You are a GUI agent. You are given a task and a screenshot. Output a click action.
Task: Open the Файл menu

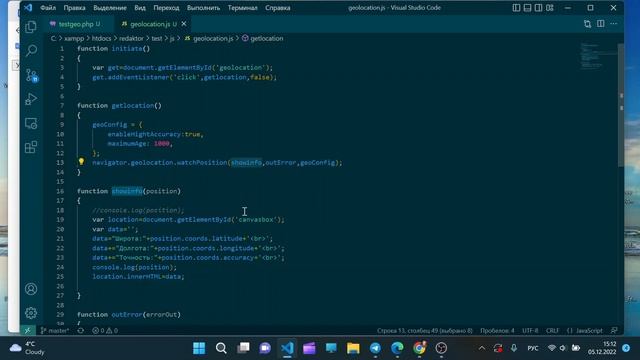tap(48, 8)
